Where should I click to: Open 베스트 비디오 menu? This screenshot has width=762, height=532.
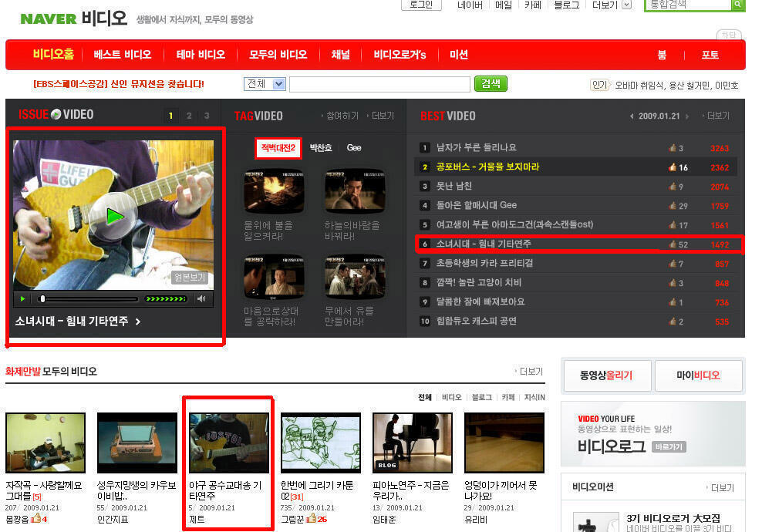123,55
